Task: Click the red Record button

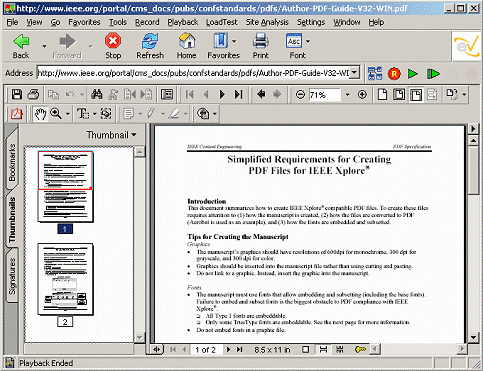Action: [394, 74]
